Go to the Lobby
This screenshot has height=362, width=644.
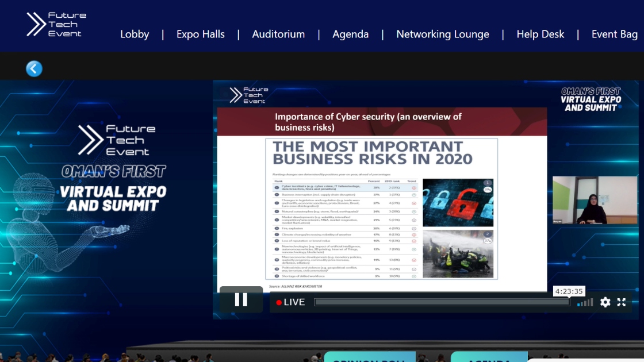click(135, 34)
